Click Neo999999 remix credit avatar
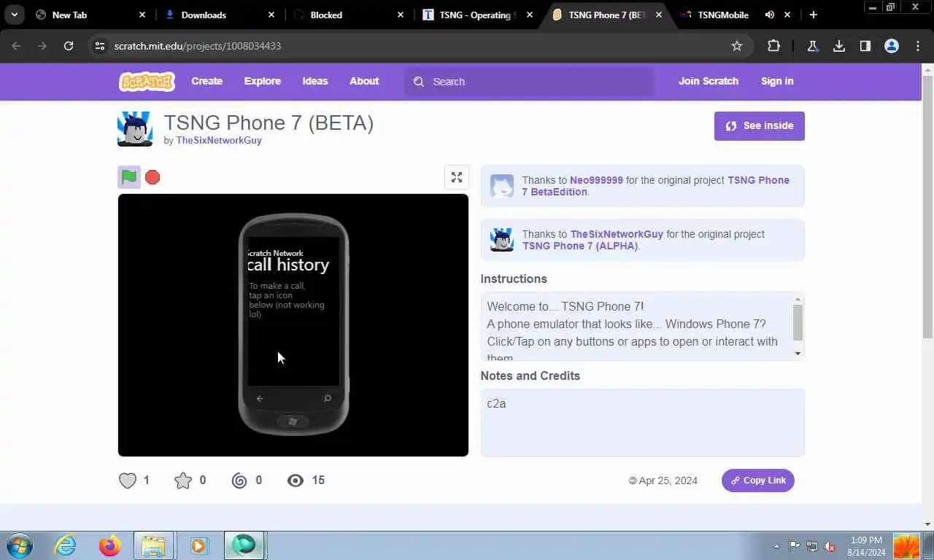 502,186
